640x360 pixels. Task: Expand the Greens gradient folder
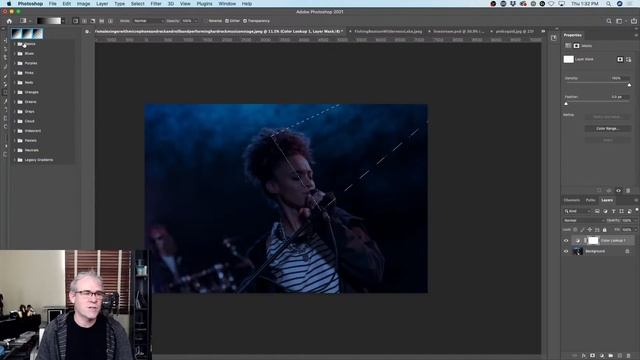[x=15, y=102]
